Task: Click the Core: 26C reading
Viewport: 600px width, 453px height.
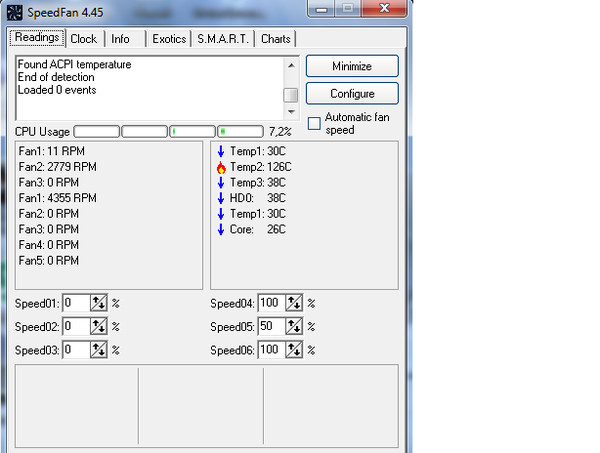Action: 258,230
